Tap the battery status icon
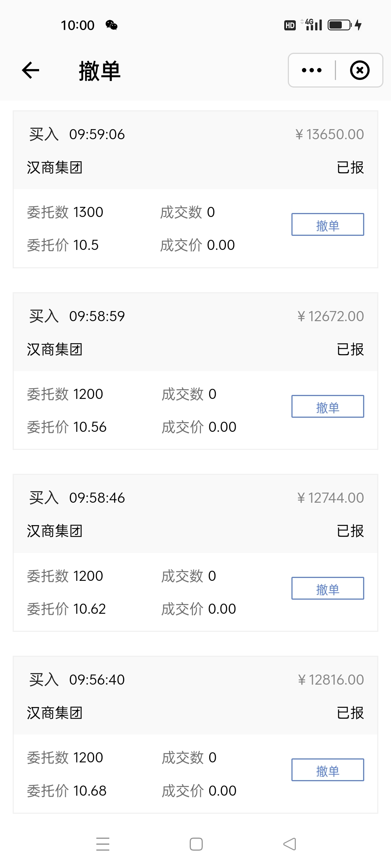 coord(340,25)
